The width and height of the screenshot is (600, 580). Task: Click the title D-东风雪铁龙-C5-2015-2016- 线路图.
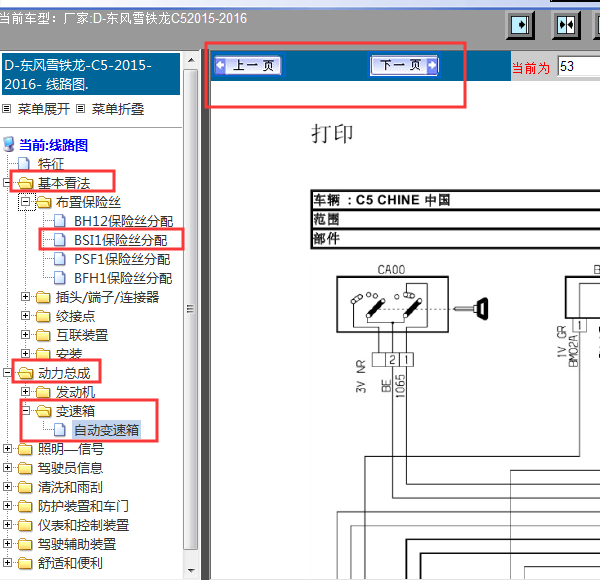click(91, 74)
